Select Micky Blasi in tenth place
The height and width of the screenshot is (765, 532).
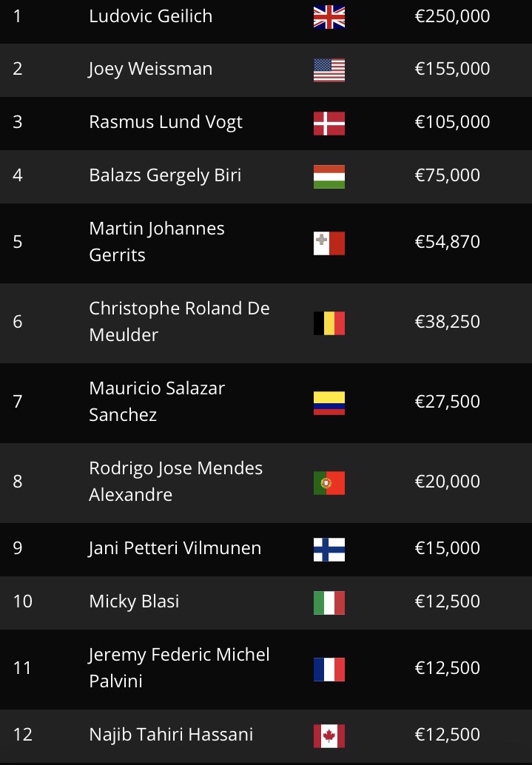coord(134,601)
